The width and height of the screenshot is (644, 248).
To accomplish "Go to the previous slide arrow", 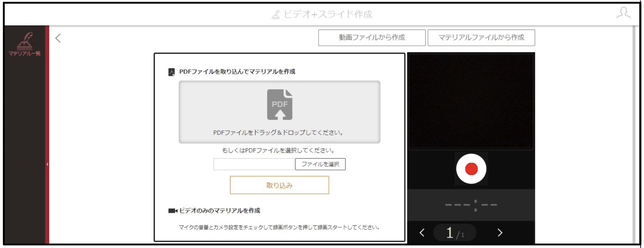I will pyautogui.click(x=422, y=233).
